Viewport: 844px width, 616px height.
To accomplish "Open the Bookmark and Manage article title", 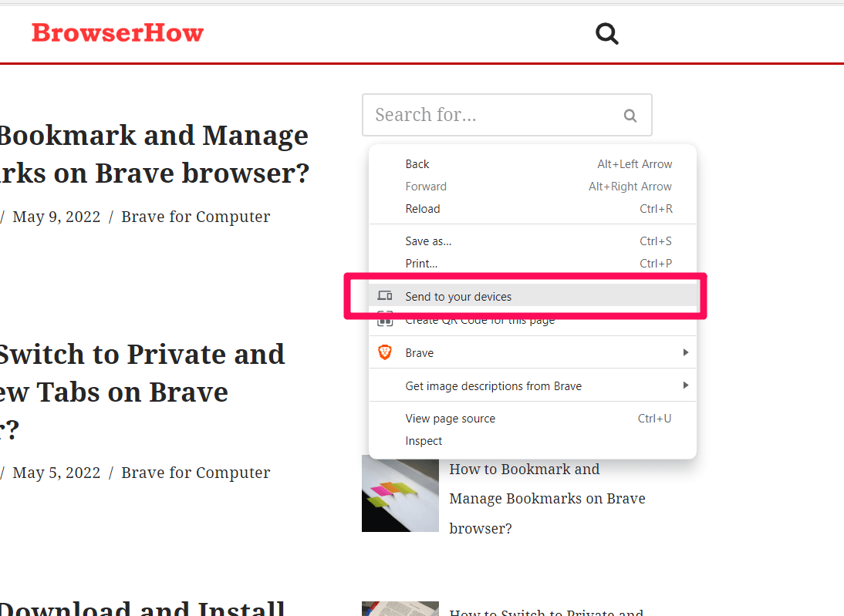I will [x=154, y=154].
